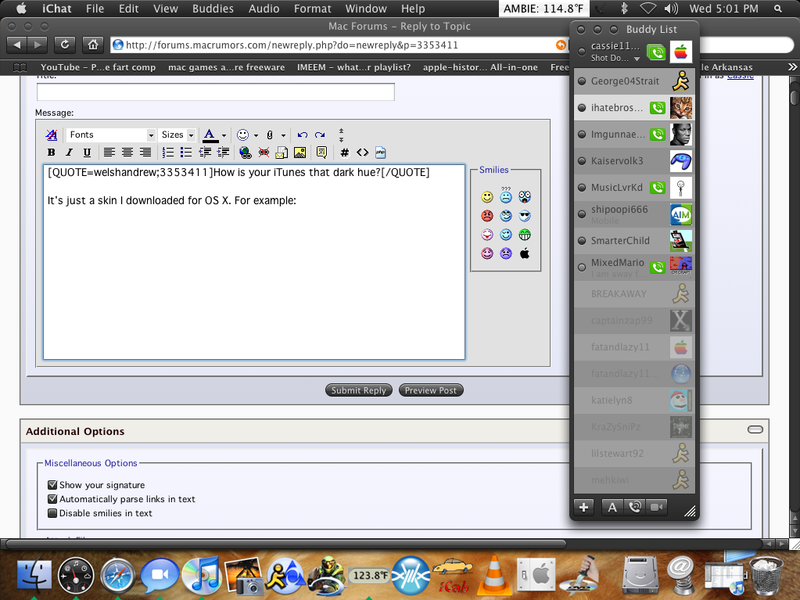Start text chat from Buddy List
800x600 pixels.
click(x=612, y=507)
